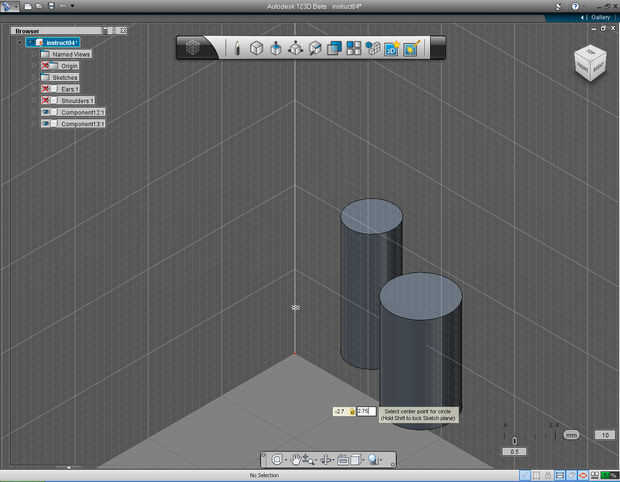Click the window display box tool
The image size is (620, 482).
355,460
